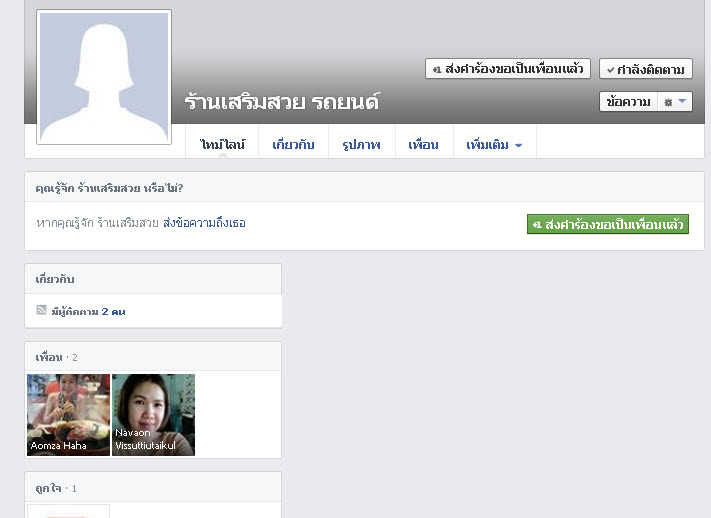
Task: Click the checkmark icon on 'กำลังติดตาม'
Action: point(611,70)
